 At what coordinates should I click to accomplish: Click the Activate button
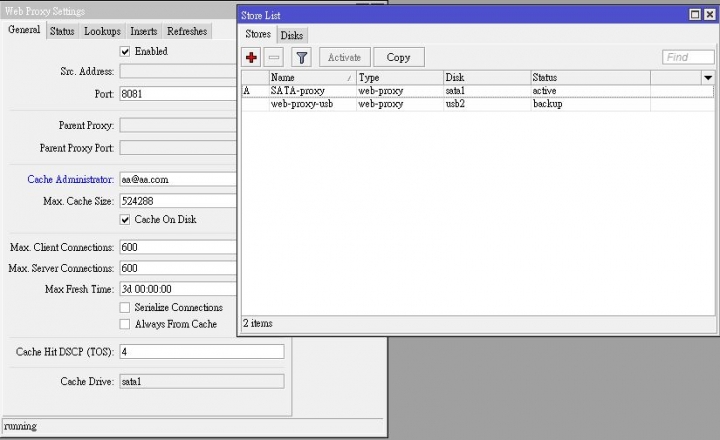[x=344, y=57]
